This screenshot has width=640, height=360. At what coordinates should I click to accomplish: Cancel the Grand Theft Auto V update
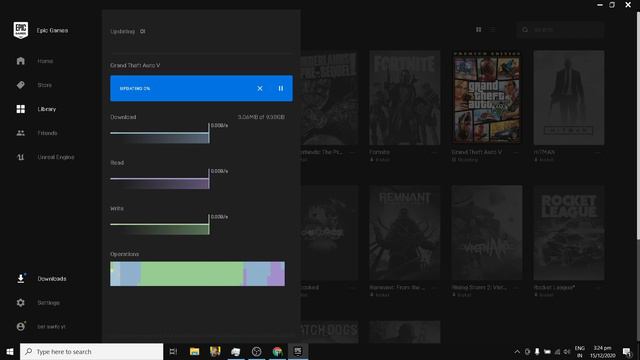260,88
